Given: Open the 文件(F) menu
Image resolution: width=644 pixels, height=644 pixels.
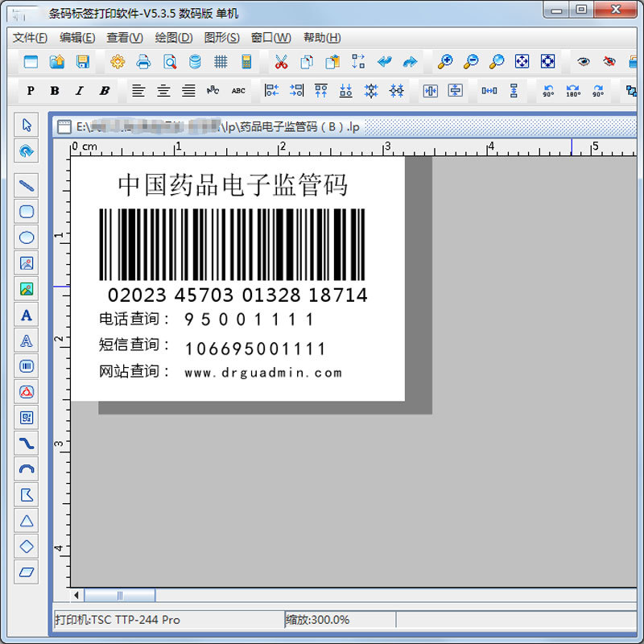Looking at the screenshot, I should pyautogui.click(x=30, y=38).
